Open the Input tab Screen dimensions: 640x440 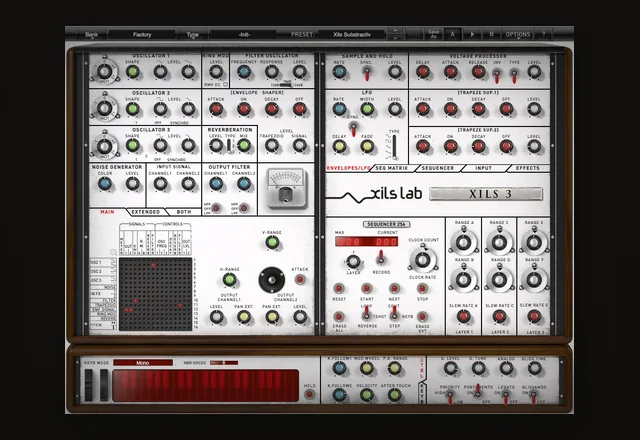click(x=483, y=168)
